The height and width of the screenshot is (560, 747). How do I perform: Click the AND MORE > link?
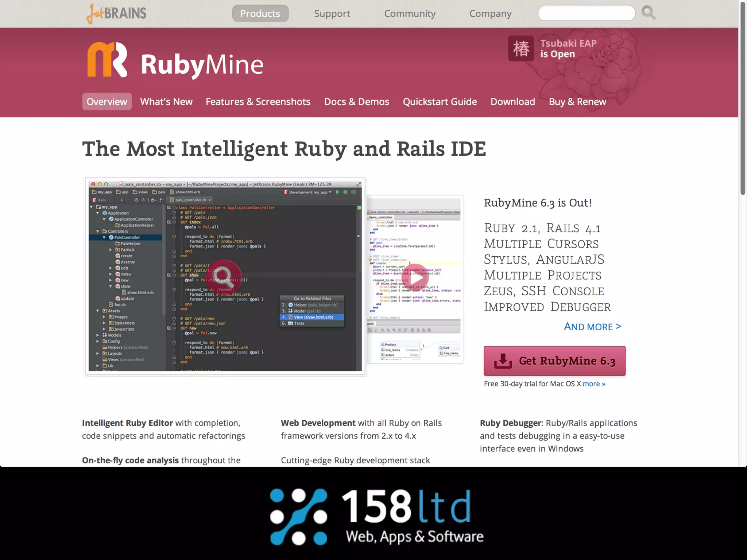tap(592, 326)
